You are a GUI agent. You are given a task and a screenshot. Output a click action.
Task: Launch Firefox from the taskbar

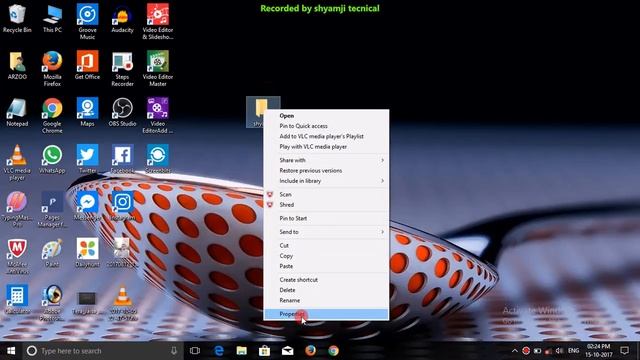click(310, 351)
